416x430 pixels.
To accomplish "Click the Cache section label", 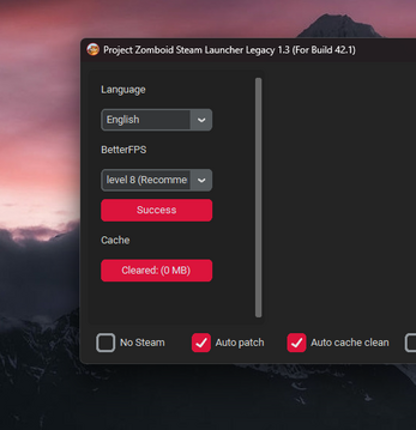I will click(x=115, y=240).
